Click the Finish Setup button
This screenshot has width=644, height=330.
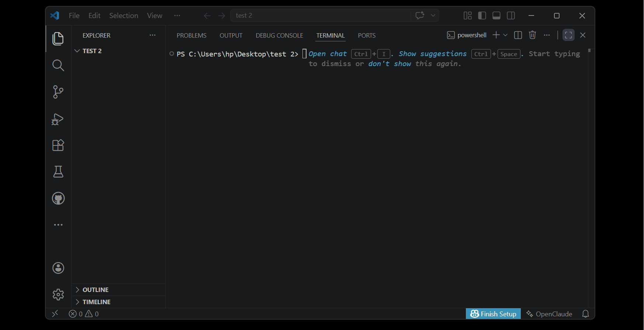pyautogui.click(x=493, y=314)
